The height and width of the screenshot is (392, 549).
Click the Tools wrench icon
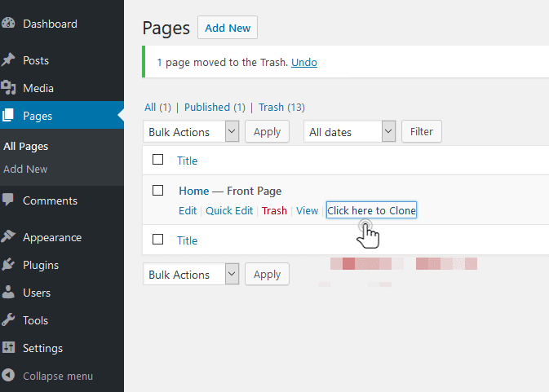(8, 319)
